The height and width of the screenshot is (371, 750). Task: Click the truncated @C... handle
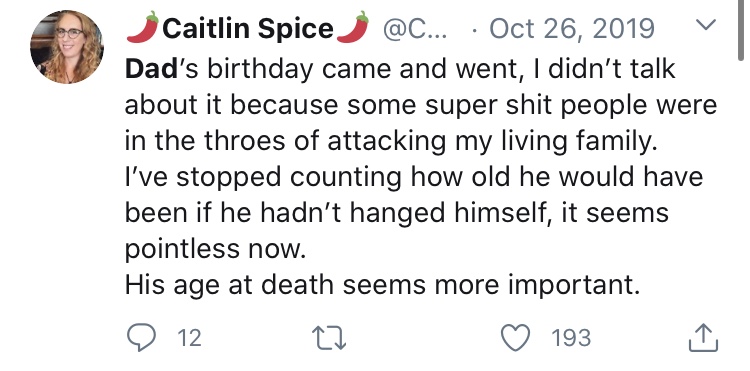pos(414,29)
